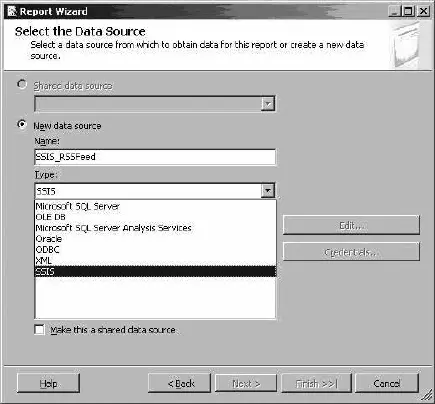Click the Report Wizard title bar icon
The height and width of the screenshot is (404, 435).
point(12,11)
